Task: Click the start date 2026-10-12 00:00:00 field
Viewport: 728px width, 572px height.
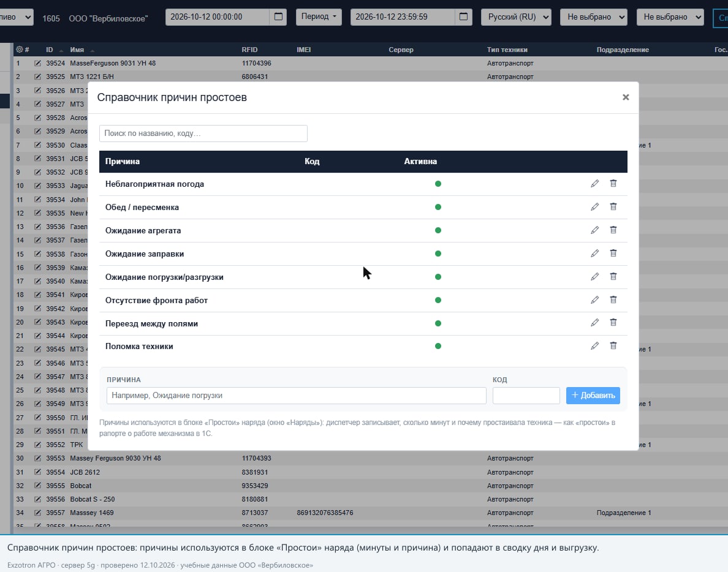Action: coord(218,17)
